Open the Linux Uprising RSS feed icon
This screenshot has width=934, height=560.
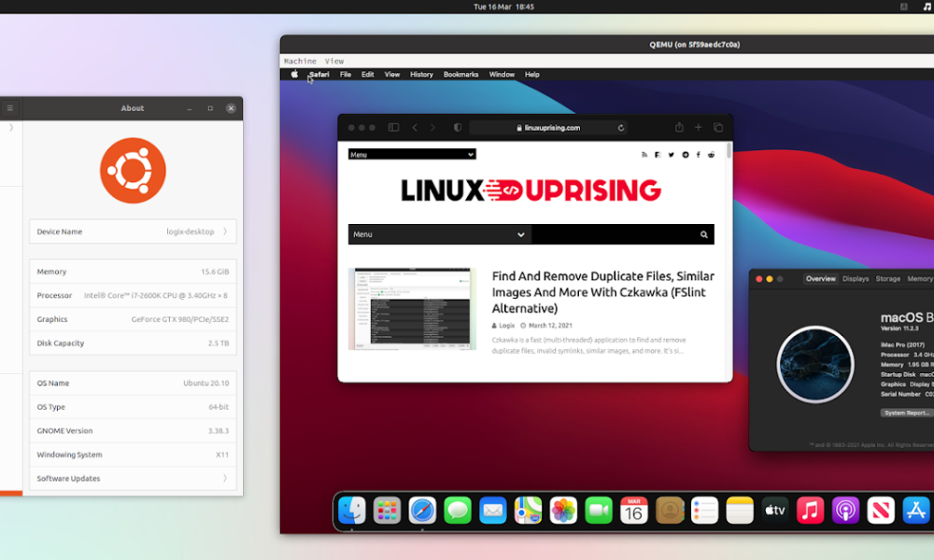(x=644, y=155)
